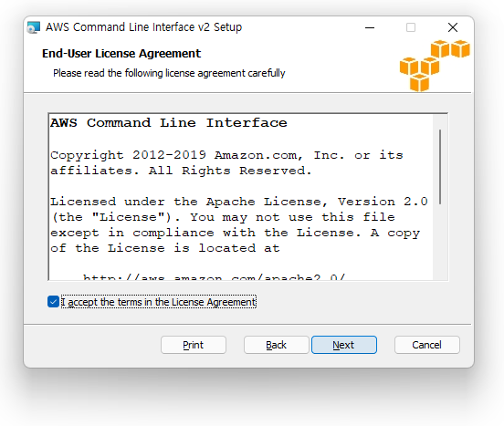Close the setup window

(453, 27)
